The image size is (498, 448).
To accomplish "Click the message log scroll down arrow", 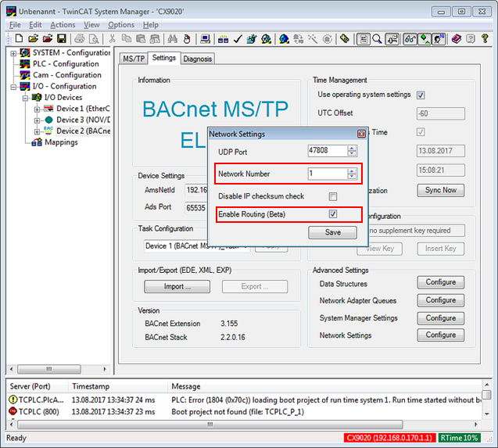I will (x=486, y=414).
